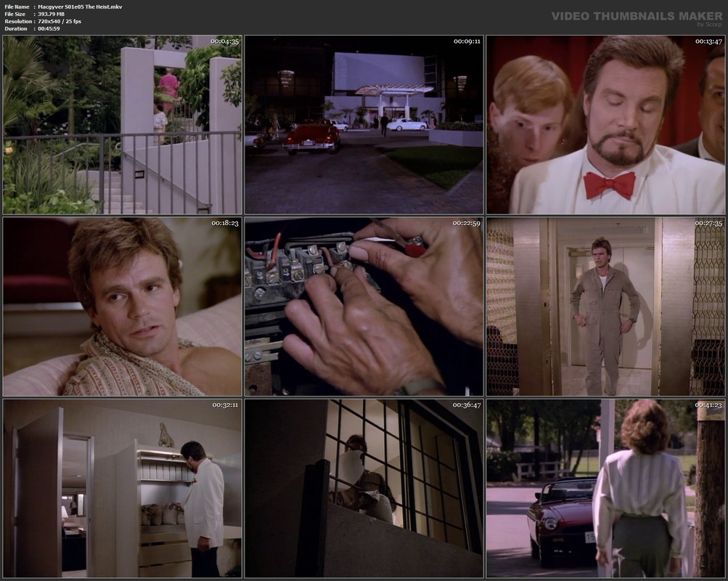This screenshot has height=581, width=728.
Task: Click file size value 393.79 MB
Action: click(x=51, y=15)
